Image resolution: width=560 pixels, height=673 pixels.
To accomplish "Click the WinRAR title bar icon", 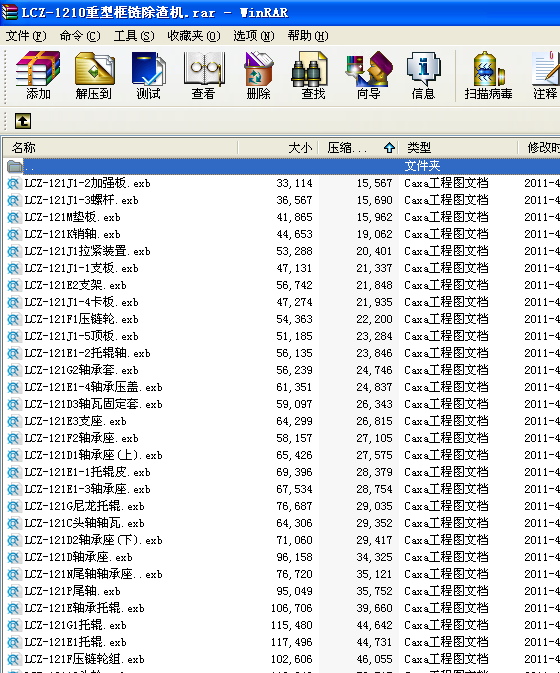I will [9, 12].
